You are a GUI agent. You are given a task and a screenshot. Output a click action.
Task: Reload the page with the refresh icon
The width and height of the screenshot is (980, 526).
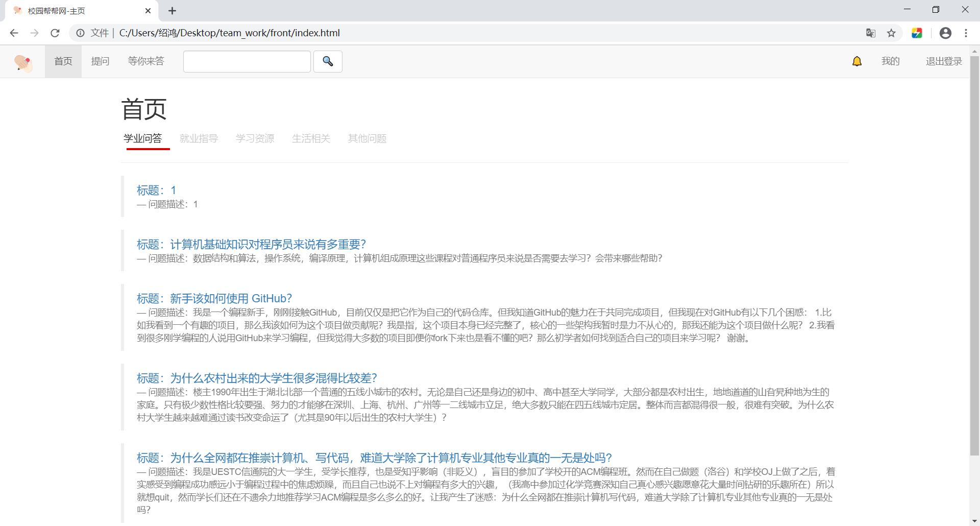tap(55, 33)
